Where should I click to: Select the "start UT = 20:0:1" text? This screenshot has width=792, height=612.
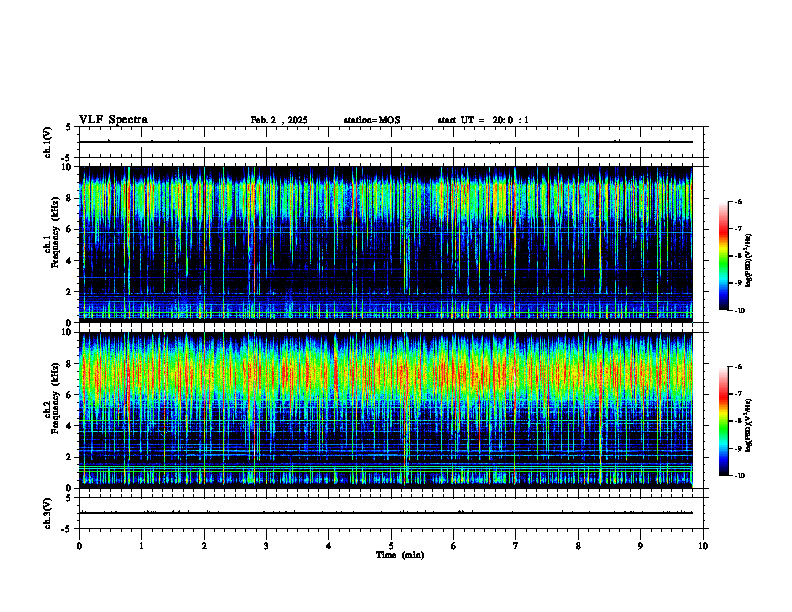483,120
